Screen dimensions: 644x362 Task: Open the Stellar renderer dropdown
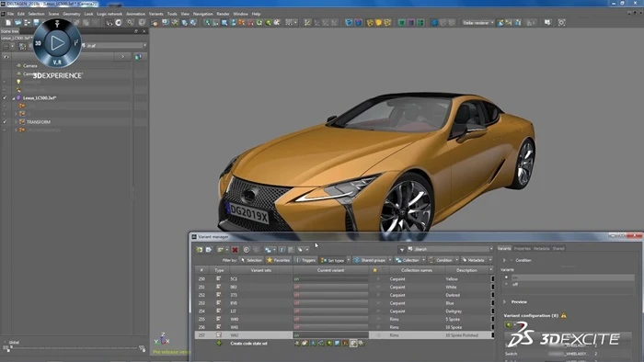pos(477,23)
